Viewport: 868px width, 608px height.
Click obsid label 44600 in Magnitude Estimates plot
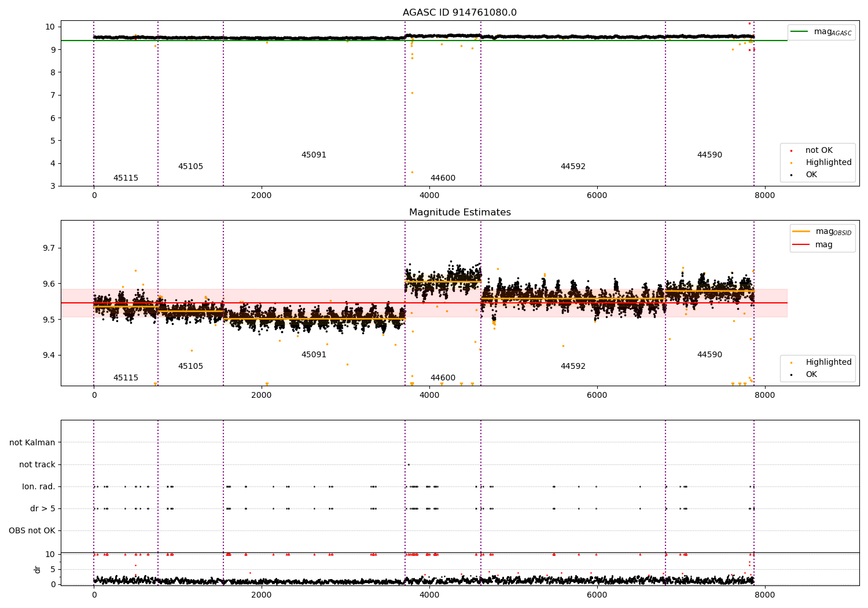point(443,378)
